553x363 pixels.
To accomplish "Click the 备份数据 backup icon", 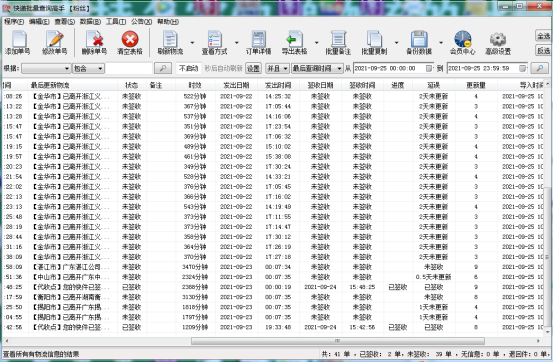I will point(419,42).
